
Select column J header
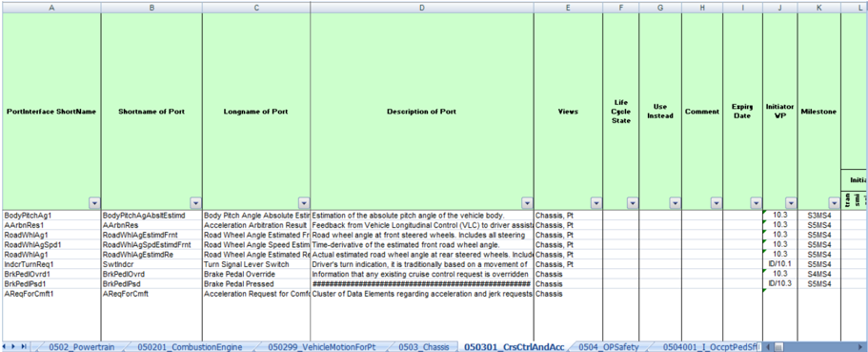pos(780,8)
